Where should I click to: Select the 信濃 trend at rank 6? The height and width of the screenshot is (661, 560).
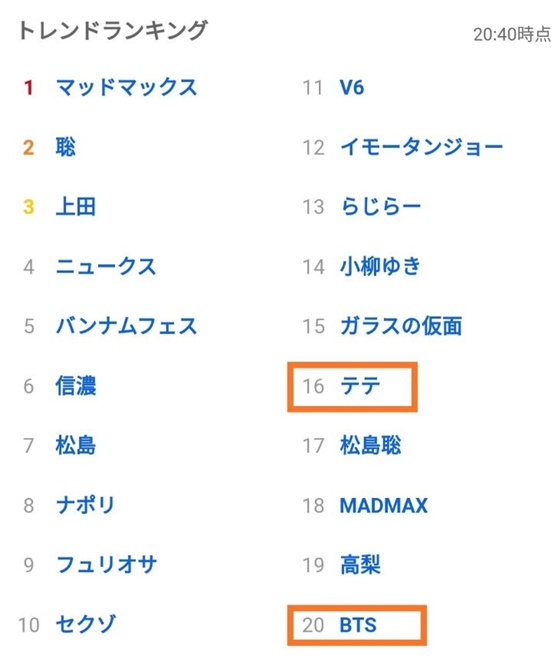click(75, 386)
